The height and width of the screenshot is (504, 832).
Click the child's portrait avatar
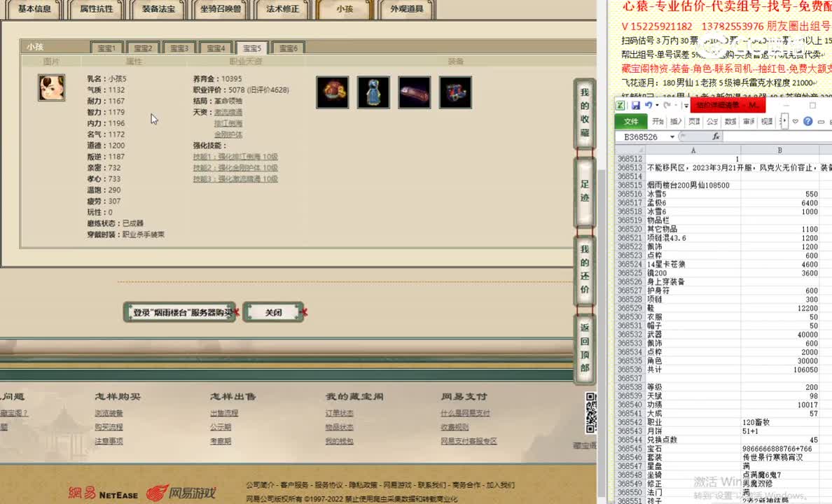(x=51, y=89)
